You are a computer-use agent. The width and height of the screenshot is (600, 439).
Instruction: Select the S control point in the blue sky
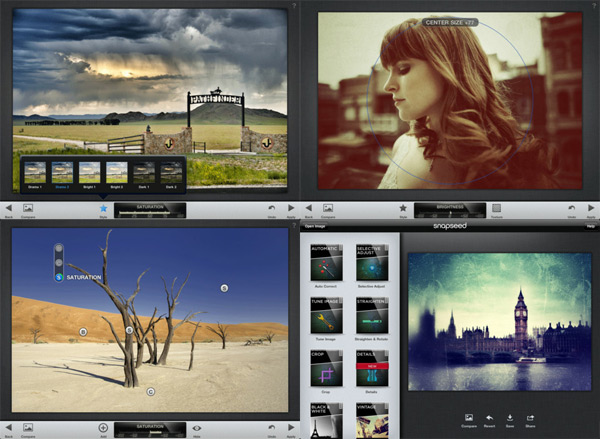[x=224, y=288]
